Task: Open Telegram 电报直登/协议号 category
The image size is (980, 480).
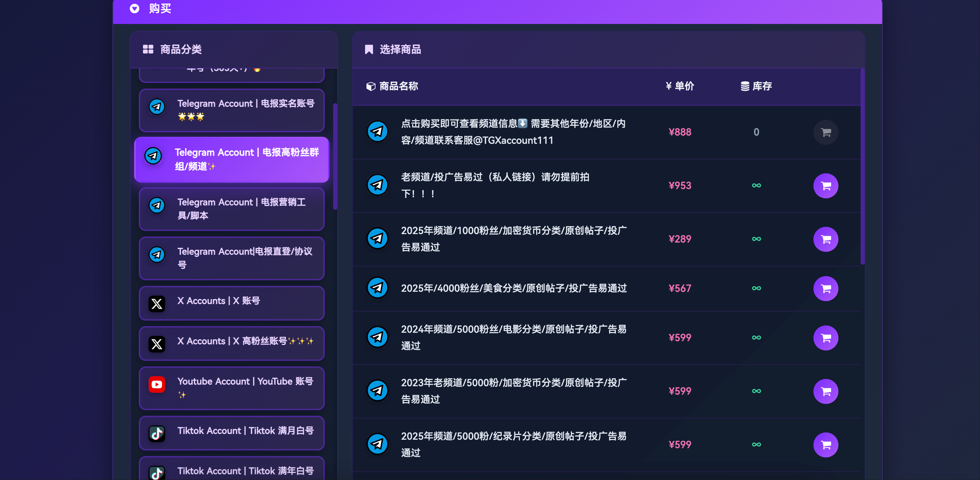Action: 231,258
